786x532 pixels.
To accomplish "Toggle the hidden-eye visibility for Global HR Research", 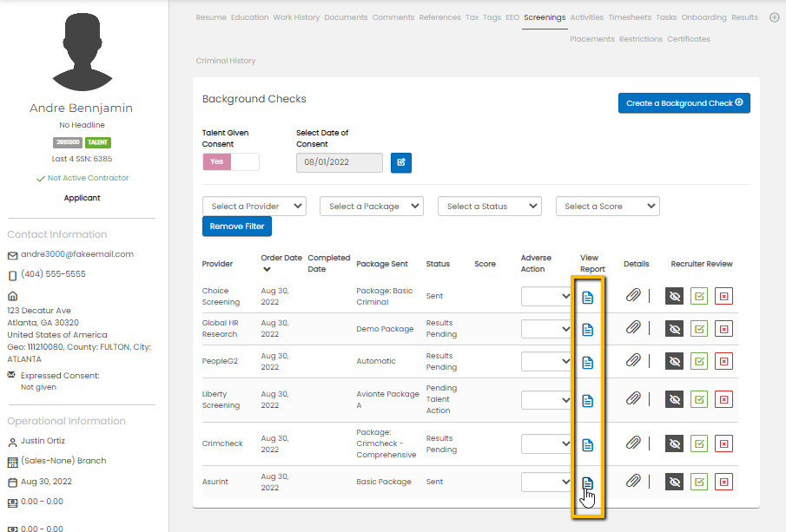I will pos(674,329).
